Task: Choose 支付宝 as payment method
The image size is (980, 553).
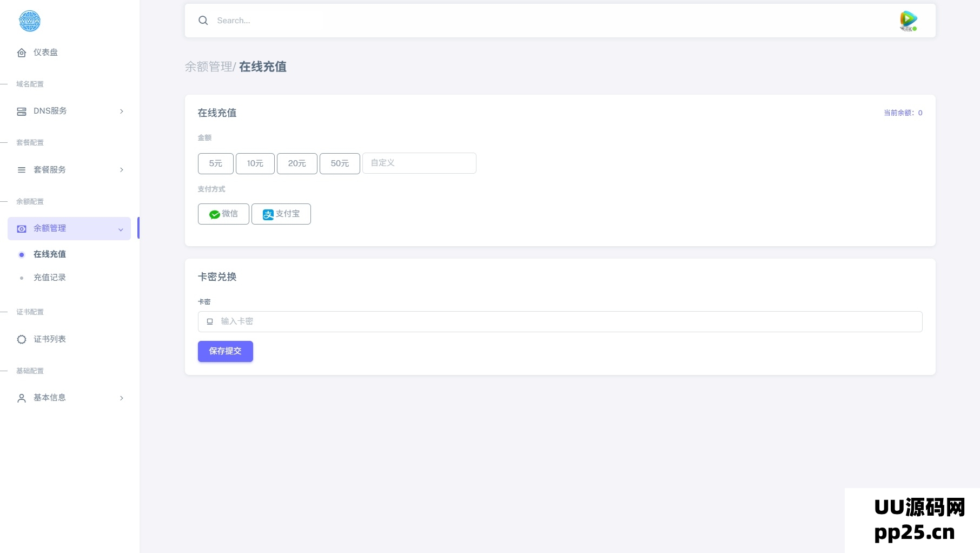Action: 281,214
